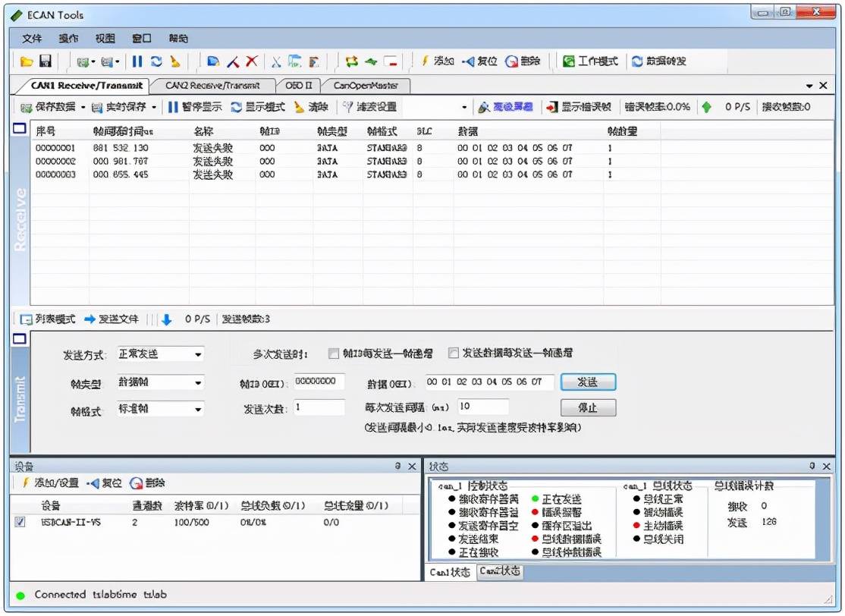Image resolution: width=845 pixels, height=616 pixels.
Task: Click the paste clipboard icon
Action: [x=313, y=61]
